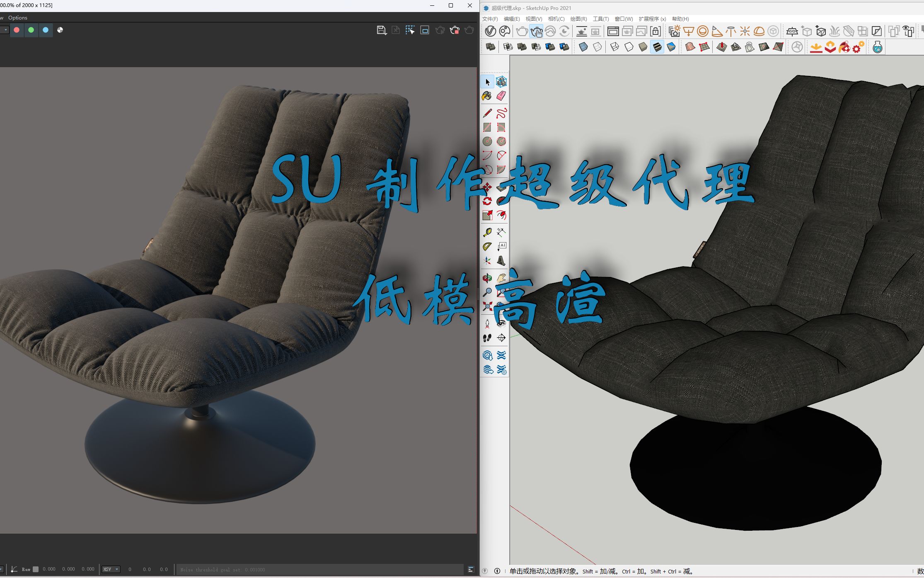Enable X-Ray face style

click(x=583, y=47)
